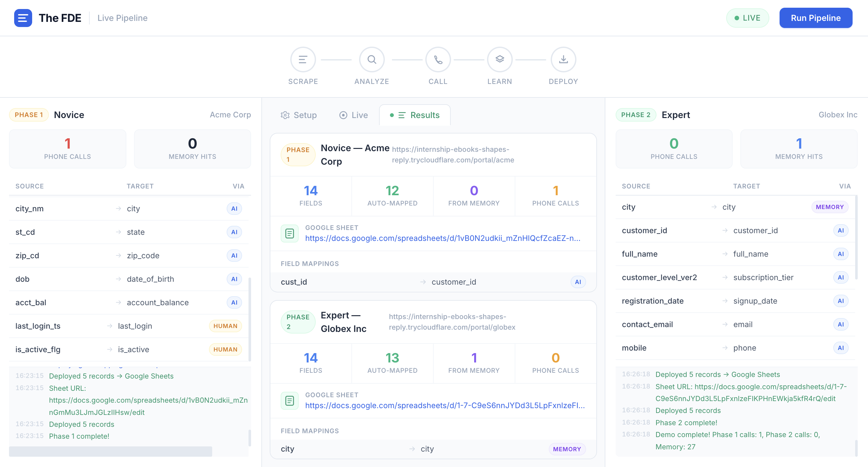Click the Novice panel horizontal log scrollbar
Image resolution: width=868 pixels, height=467 pixels.
[x=111, y=451]
